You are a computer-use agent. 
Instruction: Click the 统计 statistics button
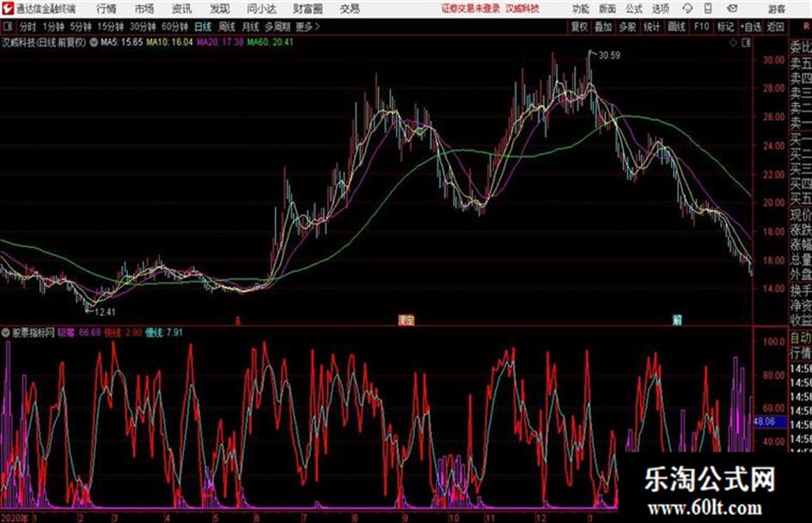coord(652,27)
